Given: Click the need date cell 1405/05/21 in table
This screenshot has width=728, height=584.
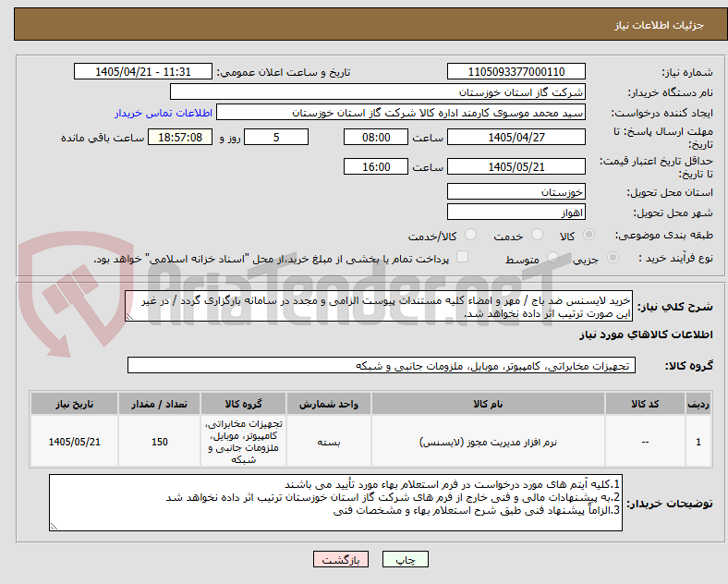Looking at the screenshot, I should pos(74,442).
